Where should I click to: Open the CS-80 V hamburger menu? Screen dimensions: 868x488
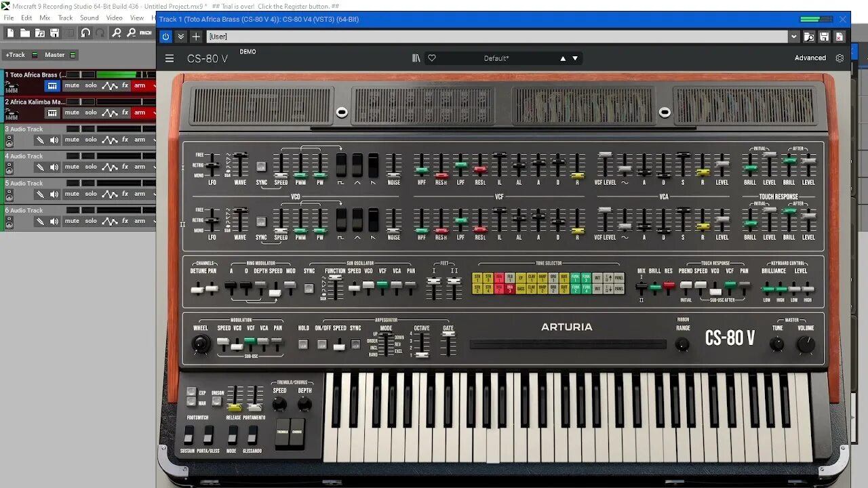[170, 58]
